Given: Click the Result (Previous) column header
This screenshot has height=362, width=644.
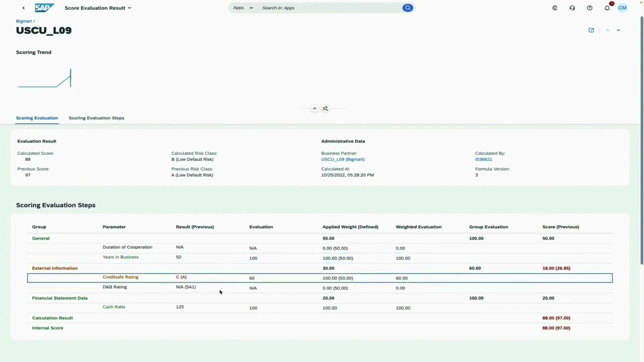Looking at the screenshot, I should click(195, 227).
